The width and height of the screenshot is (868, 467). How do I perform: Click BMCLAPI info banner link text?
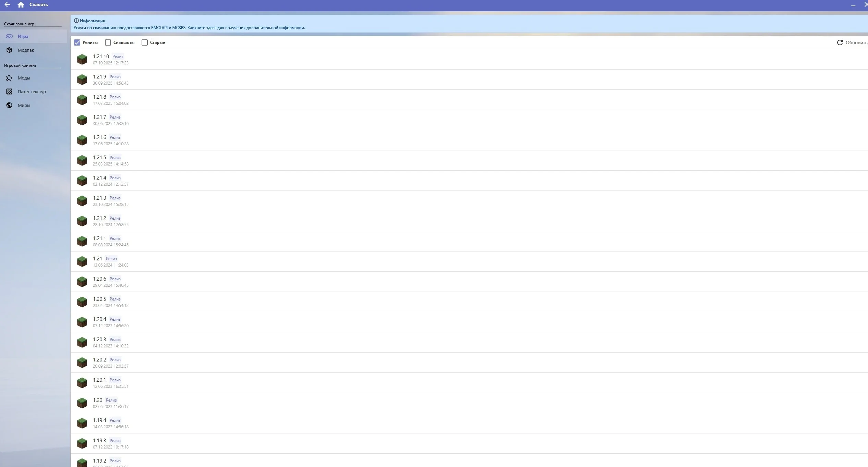tap(189, 28)
